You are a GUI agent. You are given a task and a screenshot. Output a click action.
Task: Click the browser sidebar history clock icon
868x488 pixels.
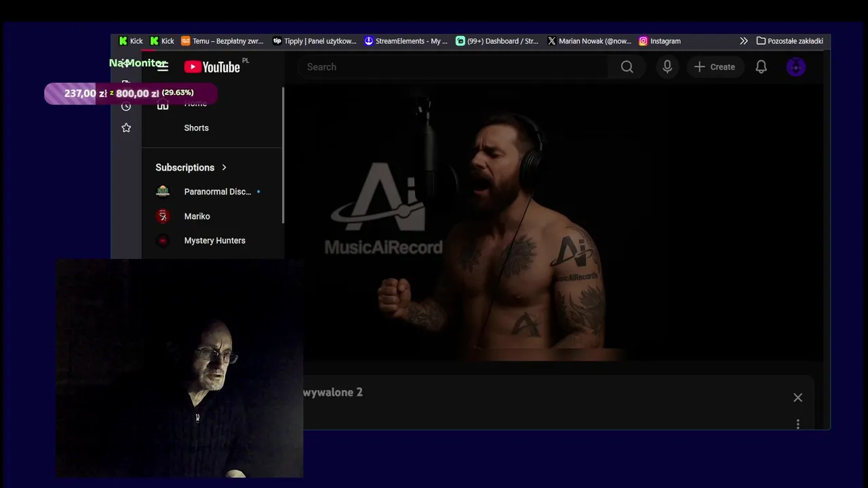pos(126,106)
